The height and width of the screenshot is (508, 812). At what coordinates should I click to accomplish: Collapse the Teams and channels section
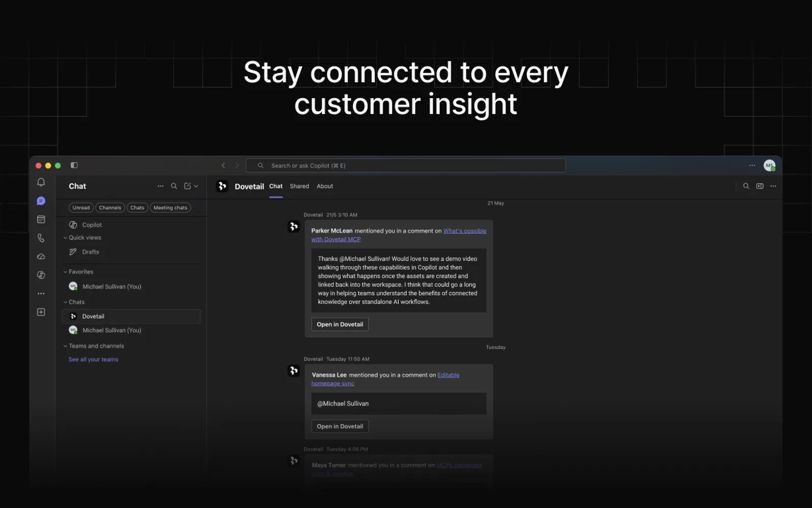(x=94, y=346)
